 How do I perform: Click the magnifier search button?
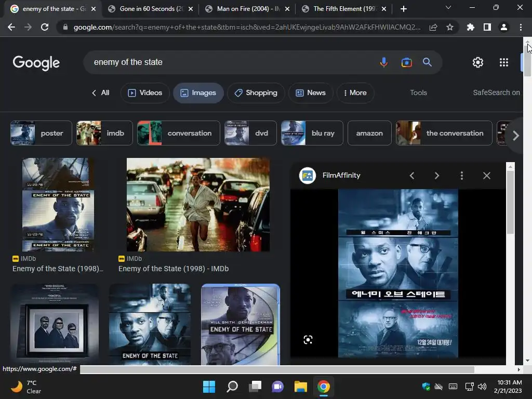(x=427, y=62)
